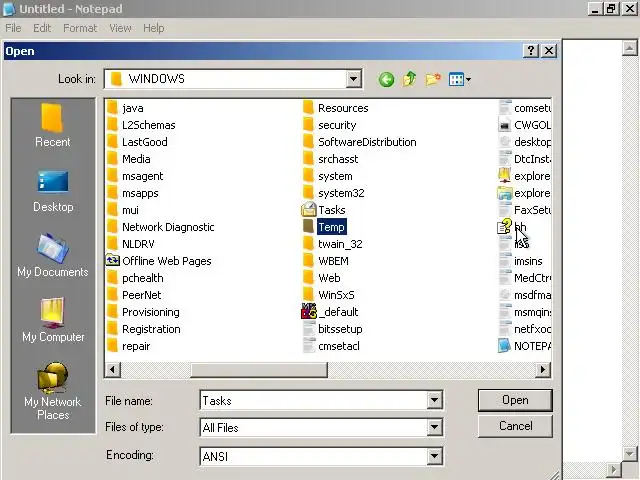Select the first explorer entry with the yellow icon
The width and height of the screenshot is (640, 480).
[x=524, y=176]
